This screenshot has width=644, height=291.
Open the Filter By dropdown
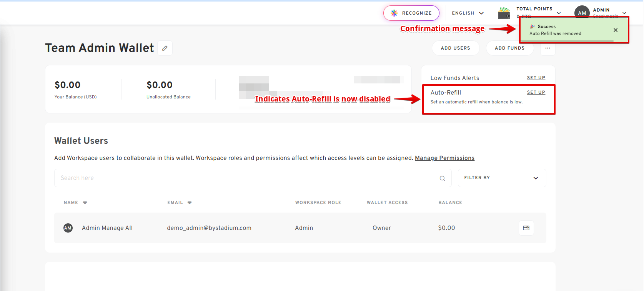tap(502, 178)
